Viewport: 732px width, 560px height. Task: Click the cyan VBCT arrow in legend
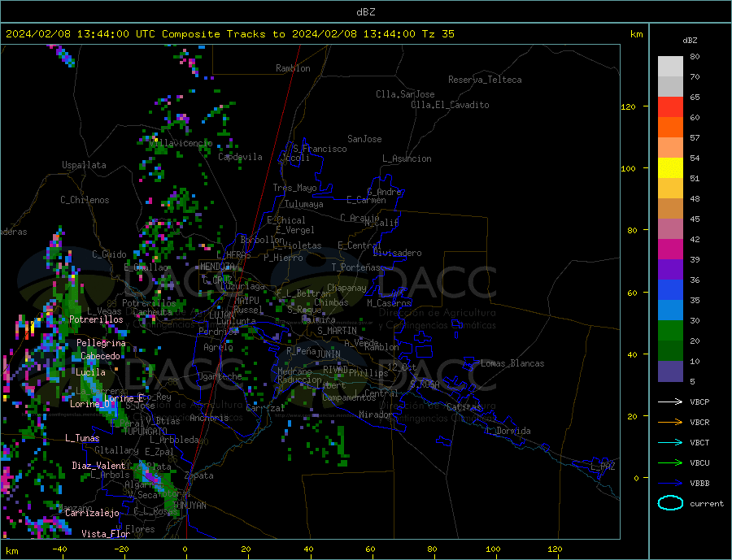pos(670,442)
